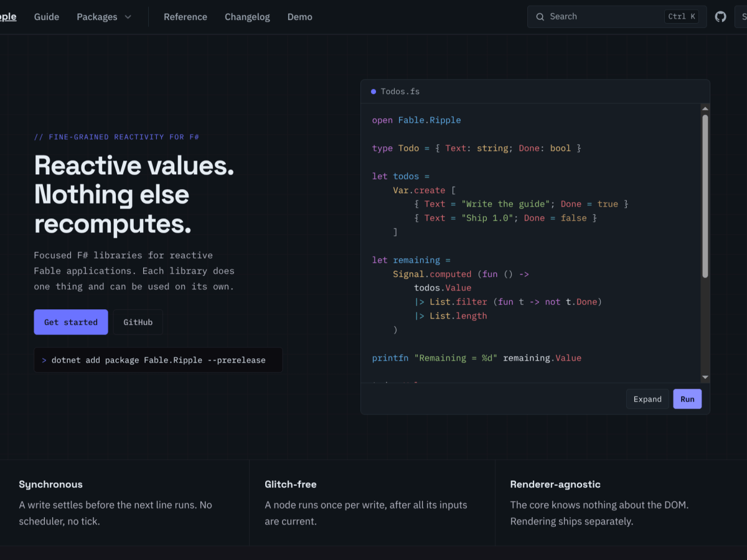Click the 'Reactive values.' headline
This screenshot has width=747, height=560.
coord(134,166)
